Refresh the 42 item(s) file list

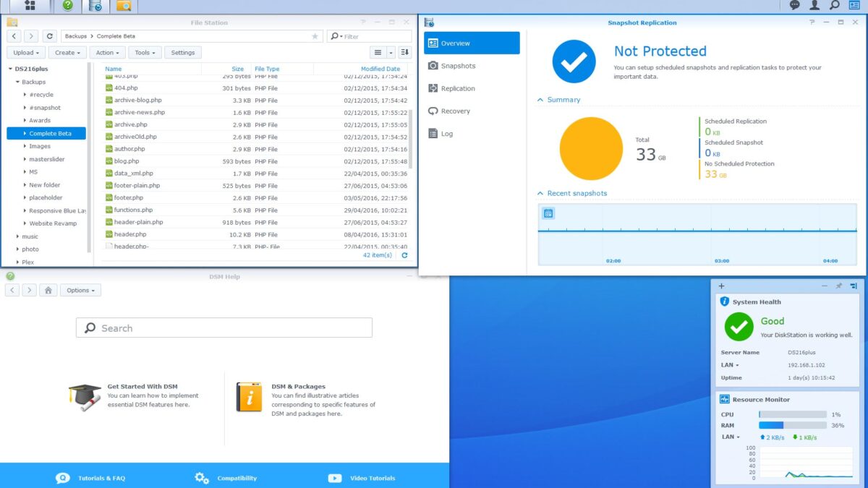(x=404, y=255)
